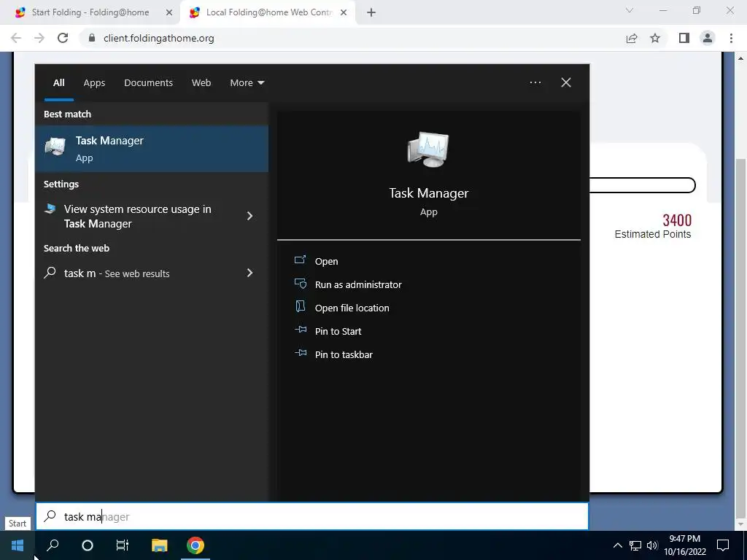The image size is (747, 560).
Task: Click Chrome back navigation arrow
Action: 16,38
